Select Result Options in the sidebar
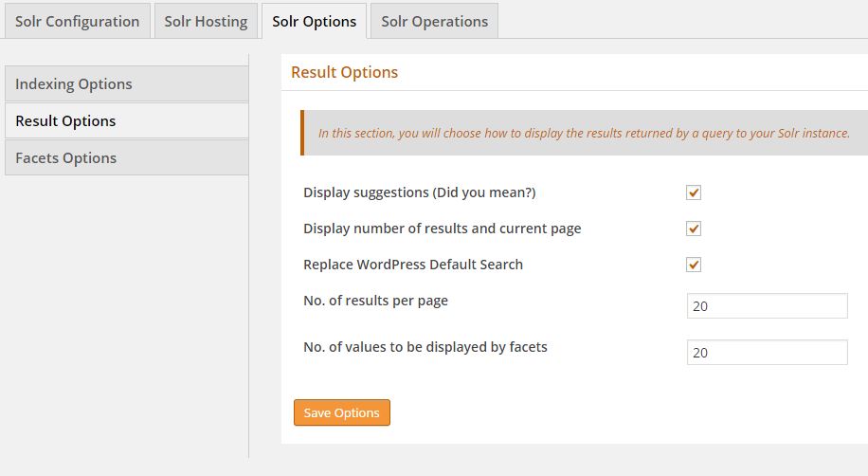The height and width of the screenshot is (476, 868). (126, 120)
